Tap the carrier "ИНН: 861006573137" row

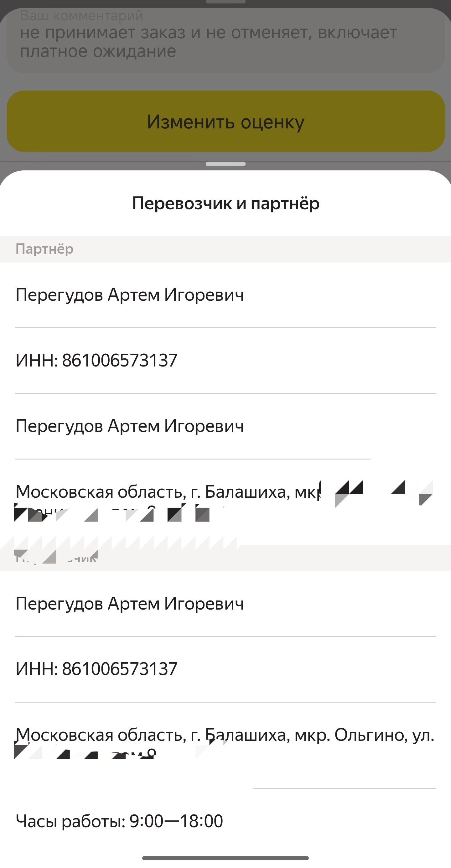pyautogui.click(x=225, y=669)
